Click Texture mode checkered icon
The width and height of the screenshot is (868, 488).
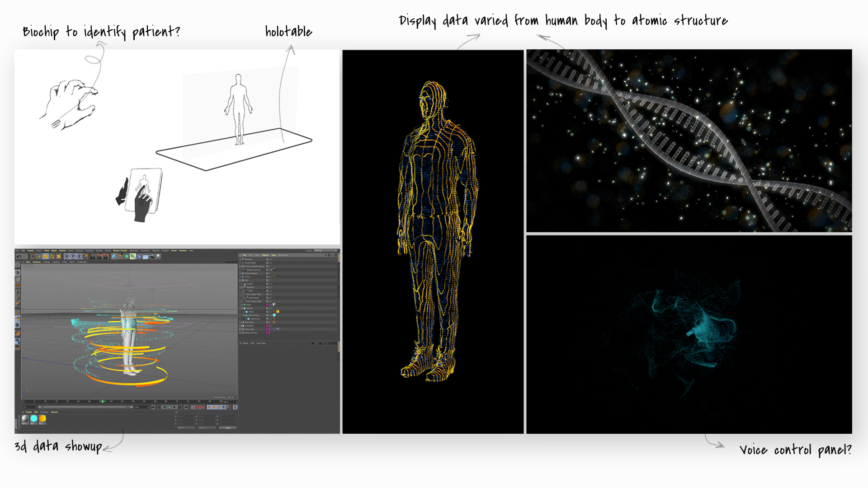(18, 279)
